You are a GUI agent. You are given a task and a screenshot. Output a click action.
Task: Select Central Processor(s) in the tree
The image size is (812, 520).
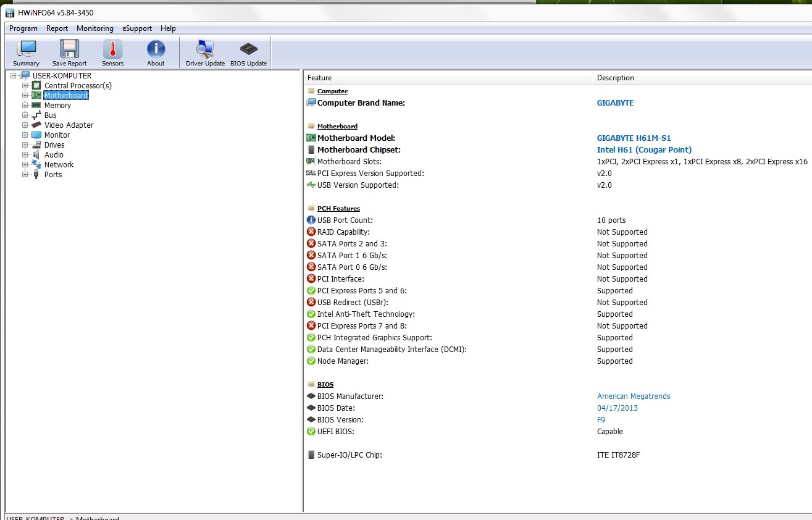[x=78, y=86]
